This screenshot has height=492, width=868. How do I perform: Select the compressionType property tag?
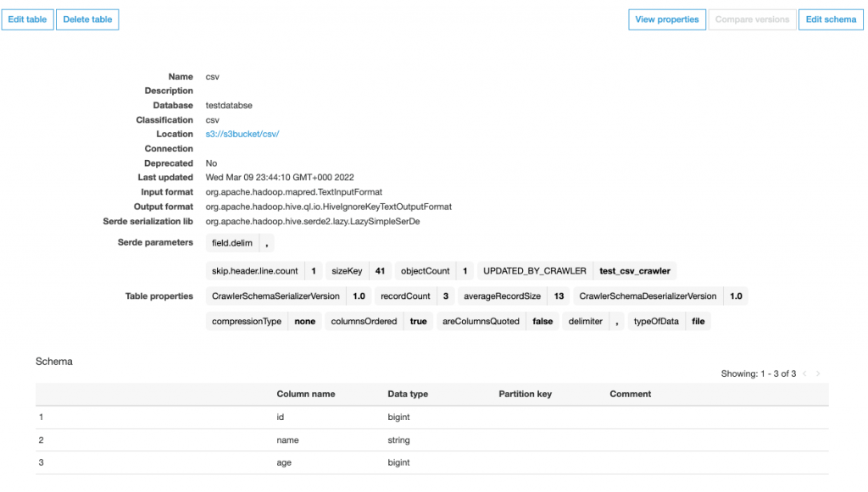pyautogui.click(x=247, y=321)
